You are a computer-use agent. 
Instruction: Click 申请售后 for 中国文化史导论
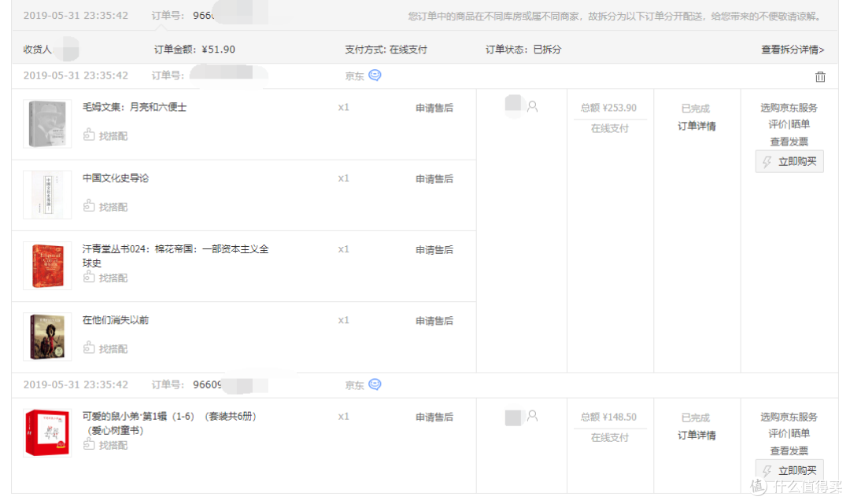click(434, 178)
